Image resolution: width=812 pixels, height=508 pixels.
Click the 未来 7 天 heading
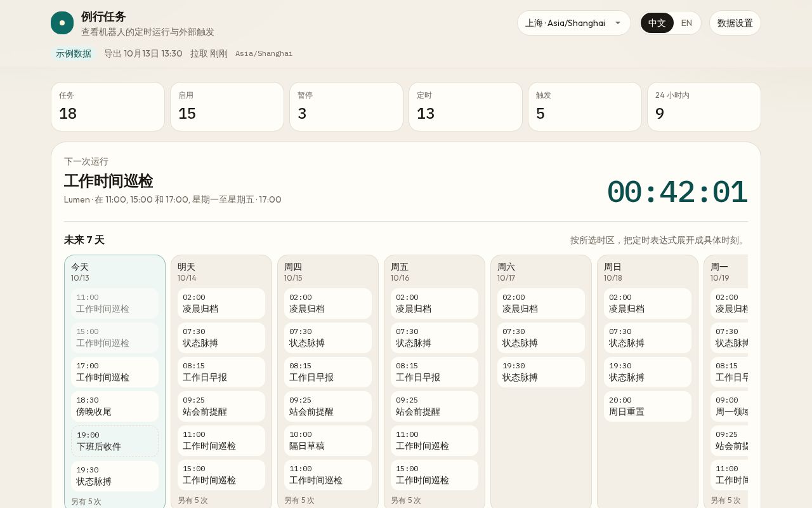click(x=84, y=240)
